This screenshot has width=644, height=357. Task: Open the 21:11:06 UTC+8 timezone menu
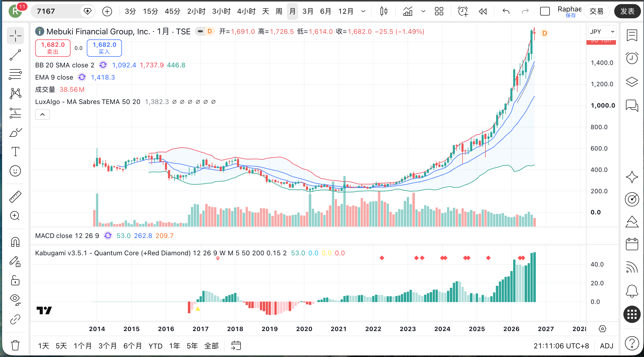[x=561, y=346]
